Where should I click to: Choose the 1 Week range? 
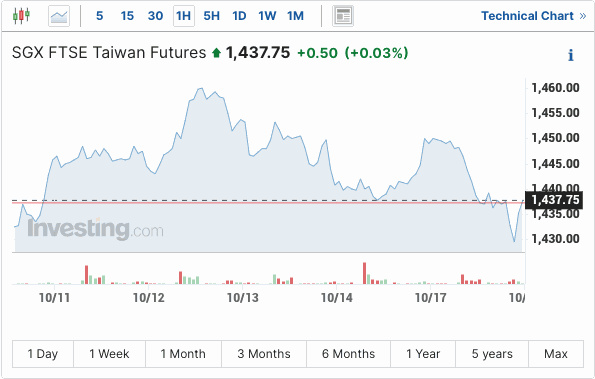coord(109,354)
